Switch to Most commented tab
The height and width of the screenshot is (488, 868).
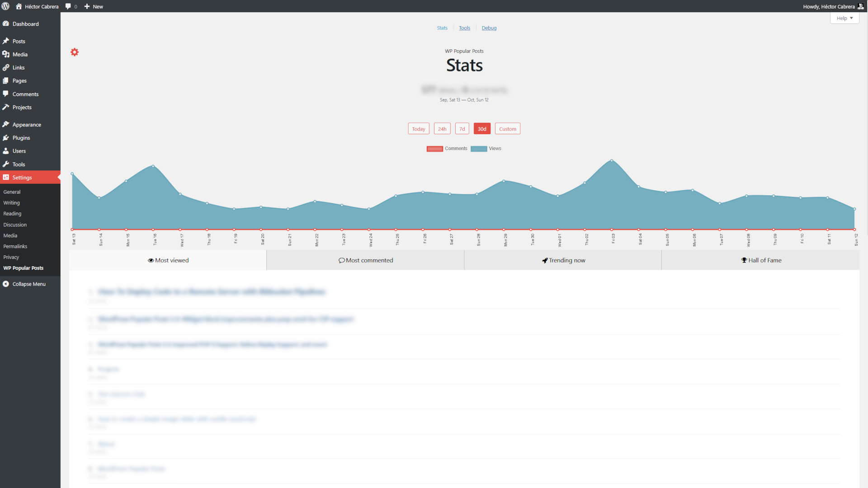(365, 260)
